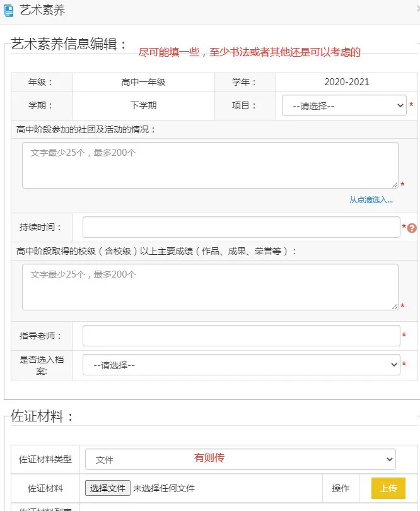Click the blue book icon beside 艺术素养
This screenshot has width=420, height=511.
[8, 11]
